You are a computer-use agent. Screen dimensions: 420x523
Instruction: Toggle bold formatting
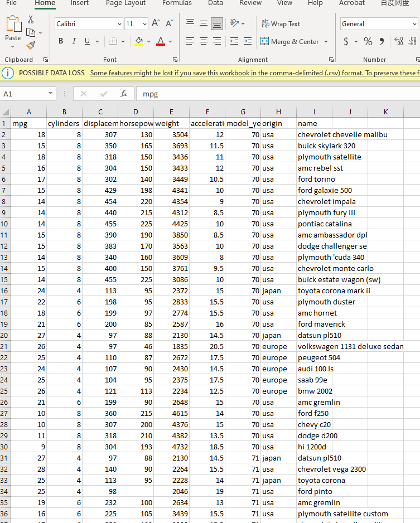point(61,41)
